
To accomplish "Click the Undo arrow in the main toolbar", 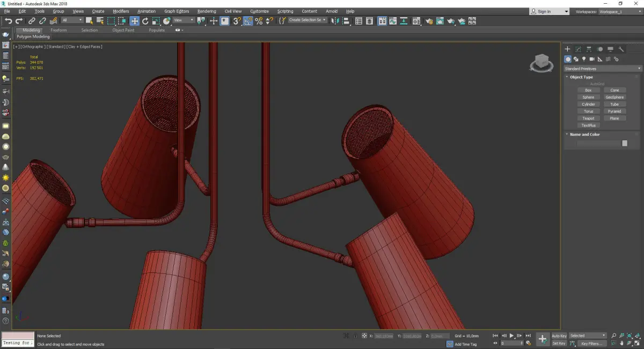I will coord(9,21).
